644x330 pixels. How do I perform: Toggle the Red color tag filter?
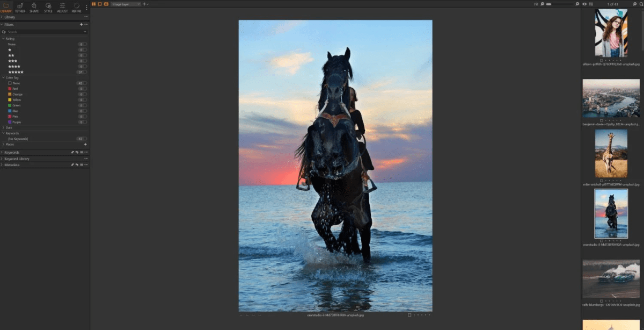pyautogui.click(x=82, y=89)
